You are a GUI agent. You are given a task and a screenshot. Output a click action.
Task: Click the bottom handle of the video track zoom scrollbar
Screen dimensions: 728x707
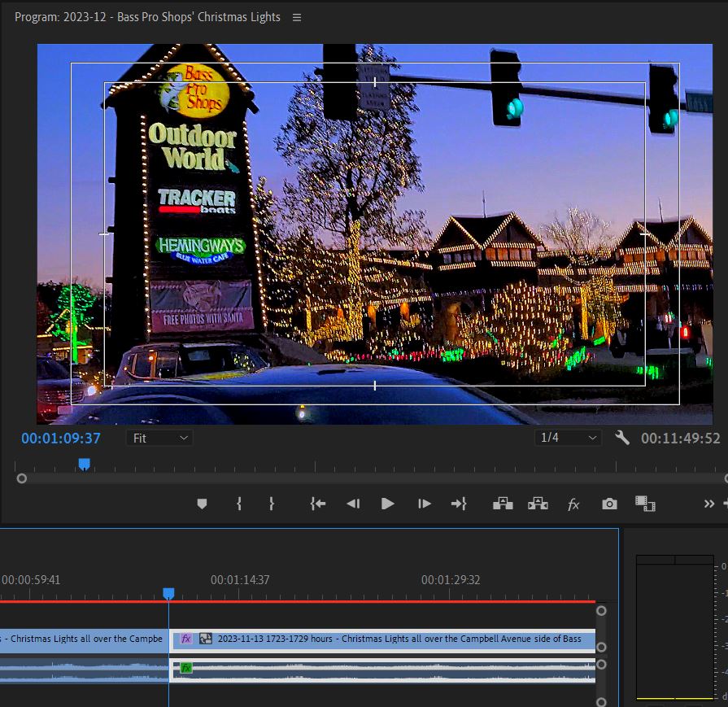pos(601,647)
